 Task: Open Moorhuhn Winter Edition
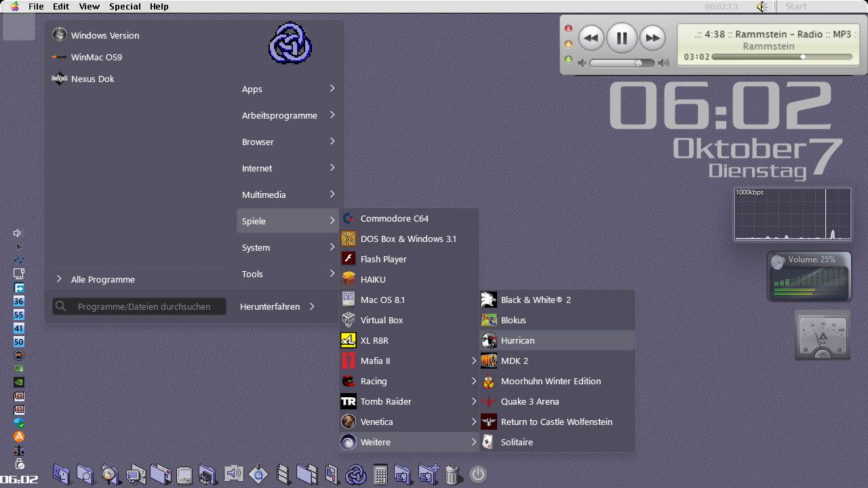[557, 381]
